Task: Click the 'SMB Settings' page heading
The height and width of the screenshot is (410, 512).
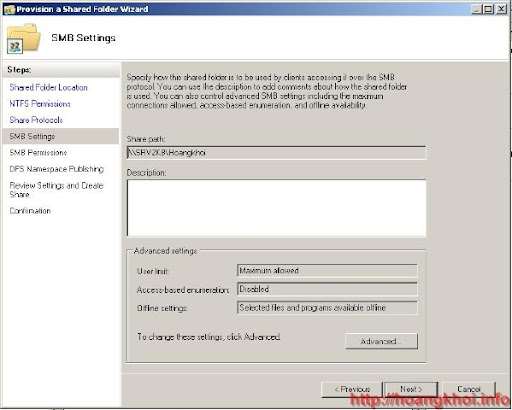Action: click(x=83, y=38)
